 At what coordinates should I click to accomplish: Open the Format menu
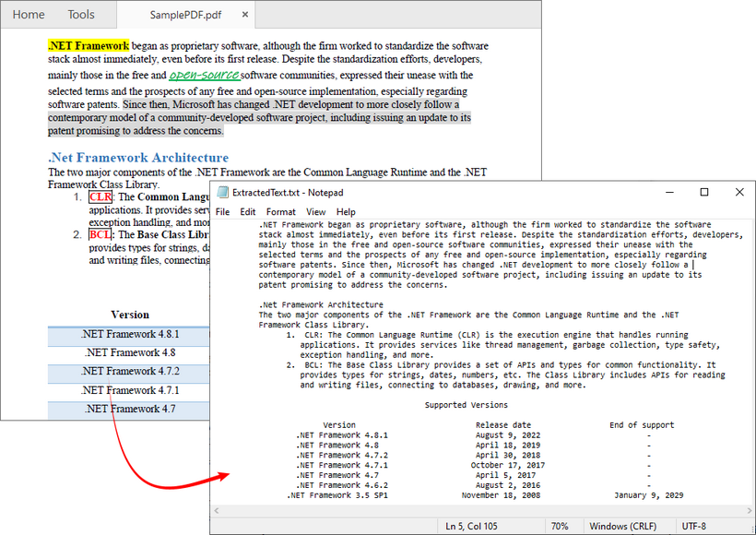pos(280,211)
